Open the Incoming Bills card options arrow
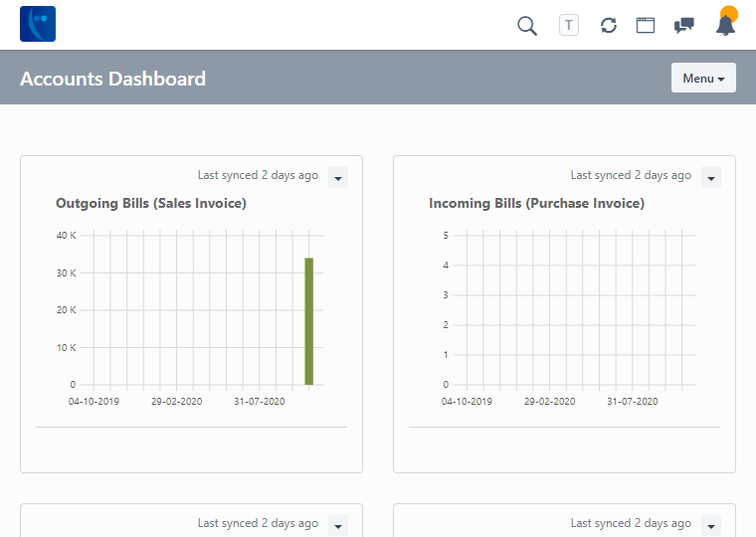This screenshot has width=756, height=537. (711, 178)
